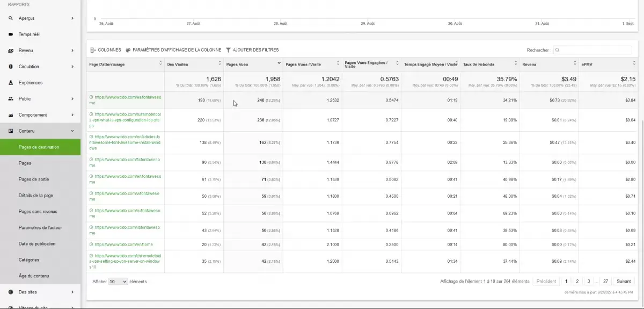Open Catégories report in sidebar
644x309 pixels.
pos(40,260)
